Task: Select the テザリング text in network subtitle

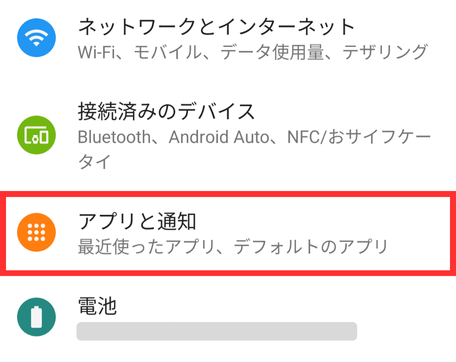Action: 385,52
